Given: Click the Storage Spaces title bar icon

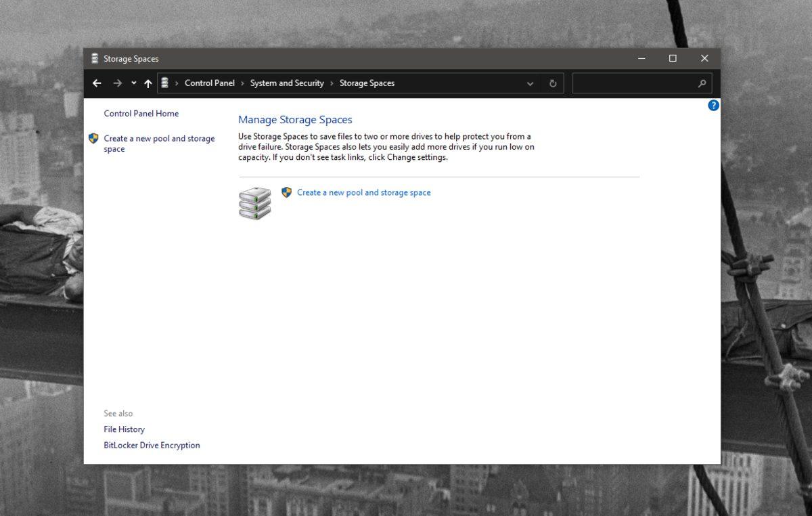Looking at the screenshot, I should pos(95,59).
